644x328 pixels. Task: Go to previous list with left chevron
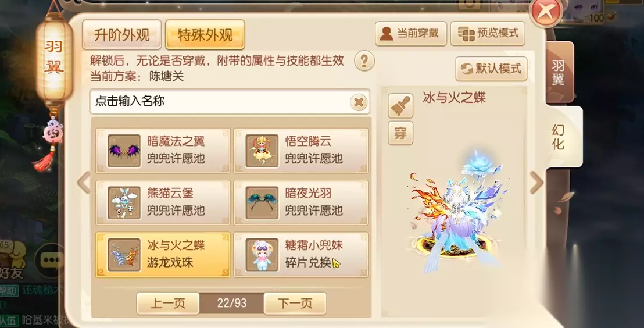[84, 183]
